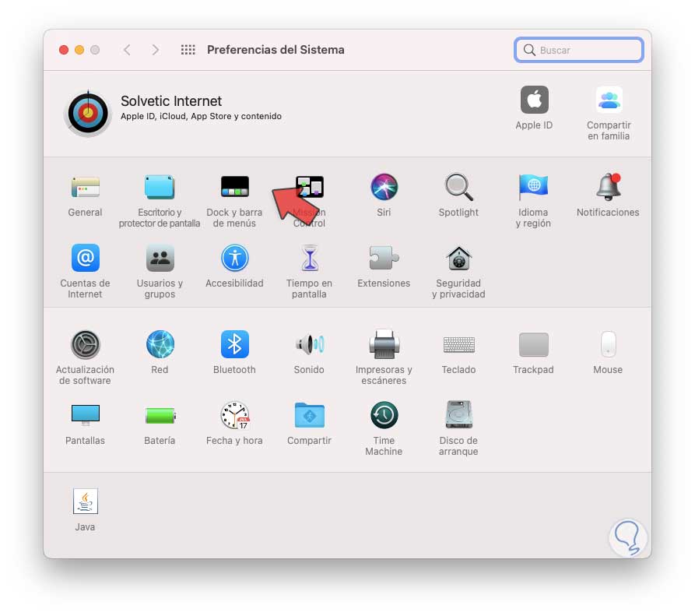Go forward with the right chevron
The height and width of the screenshot is (616, 695).
[x=155, y=50]
